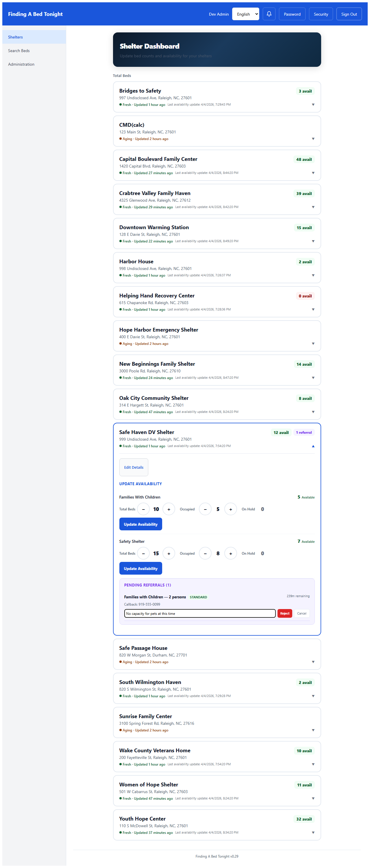
Task: Increase Safety Shelter occupied count
Action: (231, 553)
